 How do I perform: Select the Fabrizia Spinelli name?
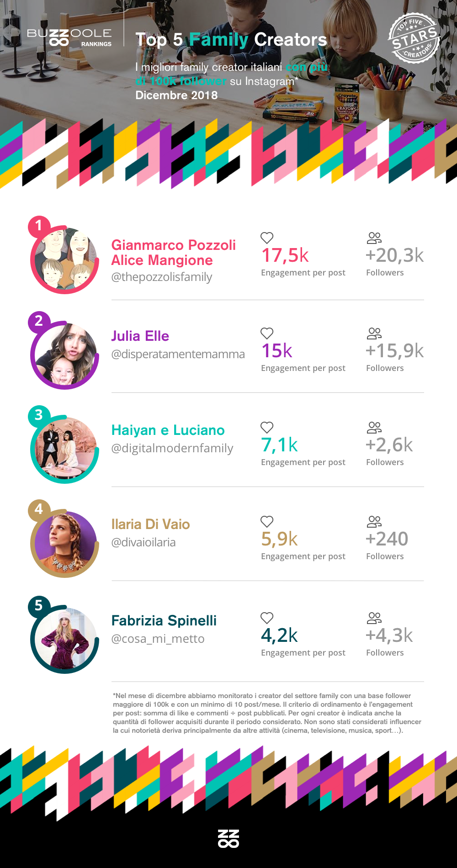164,620
